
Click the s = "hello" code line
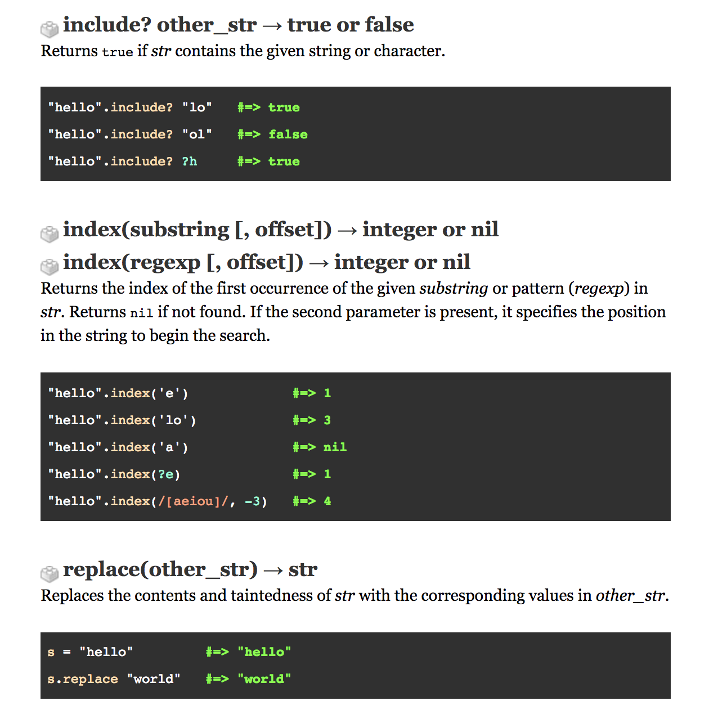[x=91, y=652]
